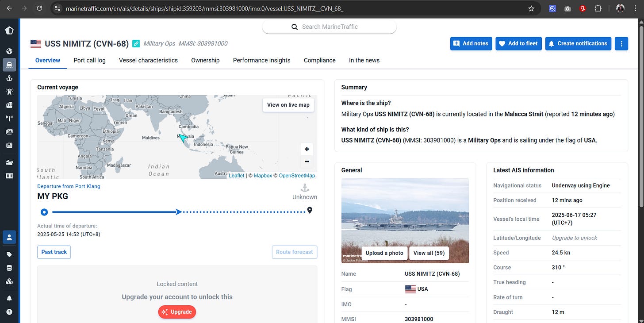
Task: Click the View all (59) button
Action: pos(429,253)
